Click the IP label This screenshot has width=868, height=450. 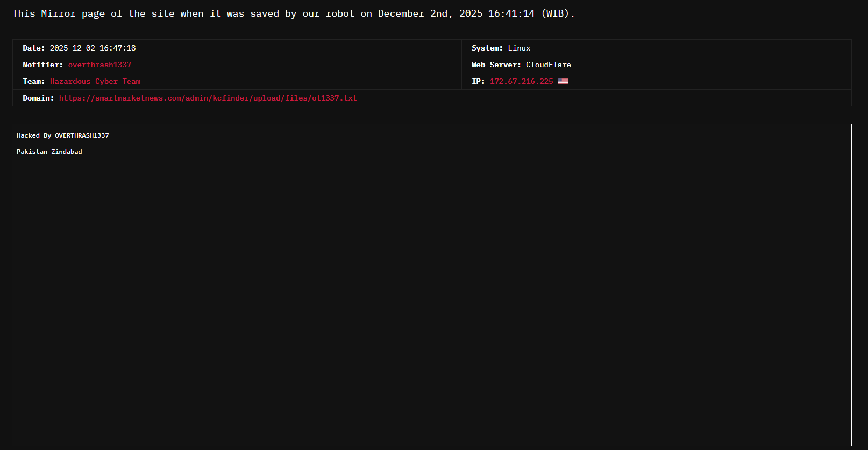(x=478, y=81)
